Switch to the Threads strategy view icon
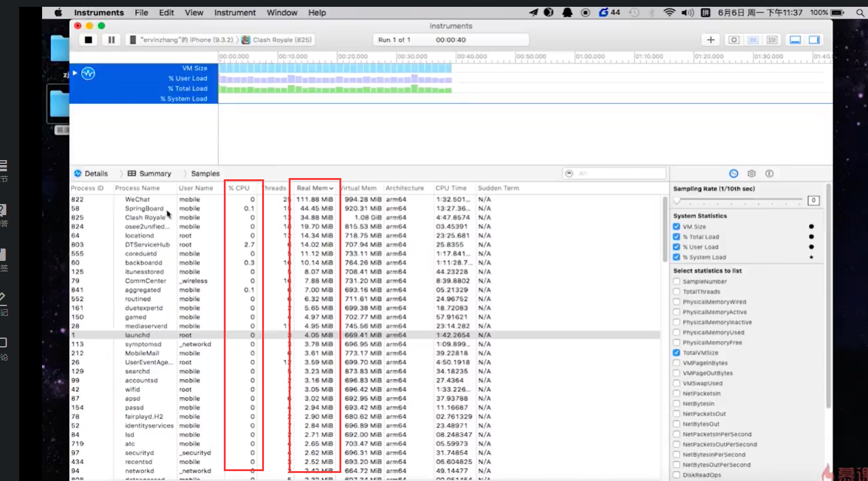868x481 pixels. (772, 40)
